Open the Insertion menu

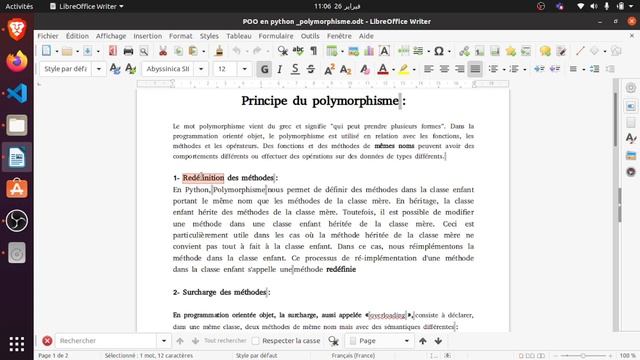click(x=147, y=36)
